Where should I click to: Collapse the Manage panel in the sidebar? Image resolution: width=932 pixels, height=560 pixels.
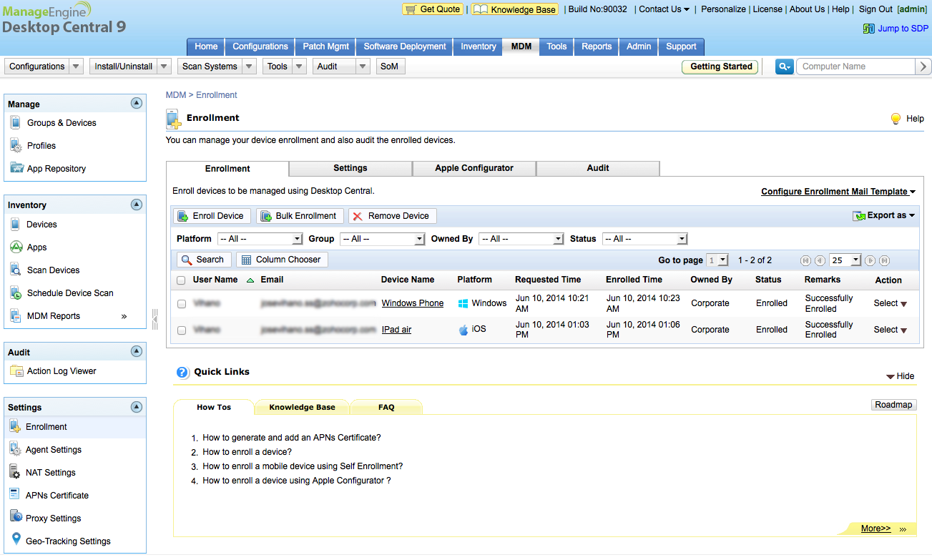coord(137,104)
